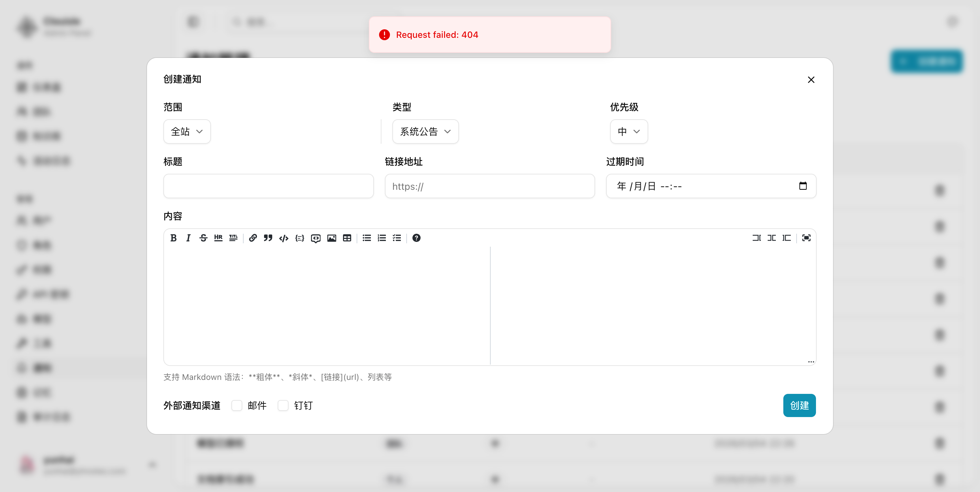
Task: Insert a table into the content
Action: coord(347,238)
